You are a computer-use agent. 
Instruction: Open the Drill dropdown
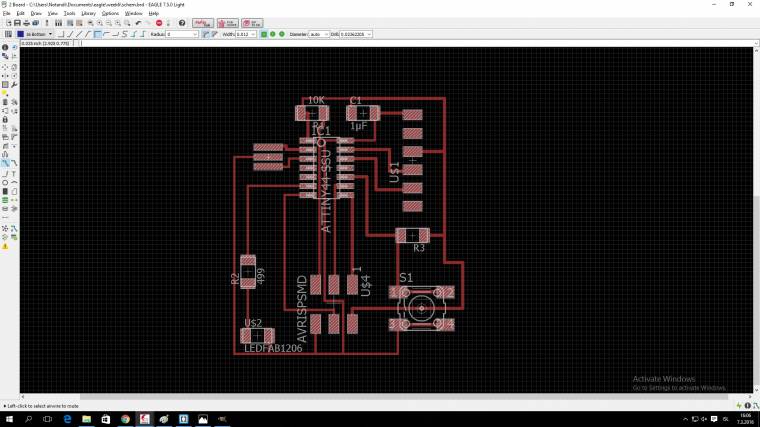pyautogui.click(x=369, y=34)
